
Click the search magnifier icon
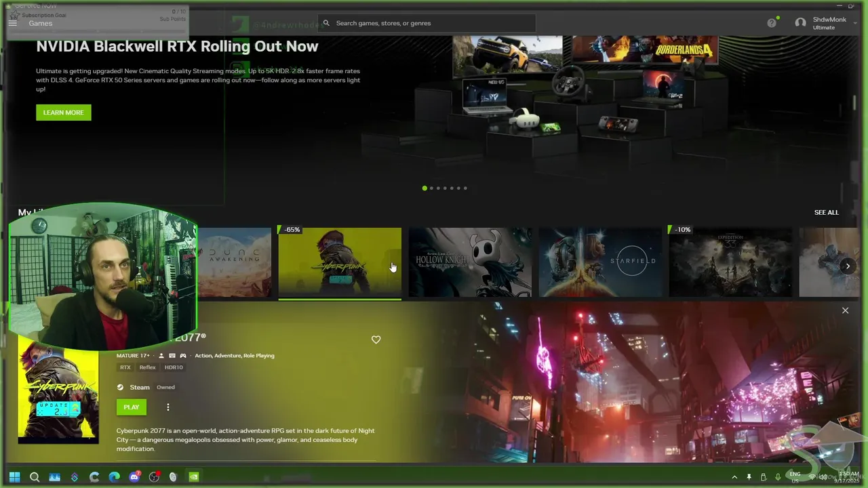click(326, 23)
